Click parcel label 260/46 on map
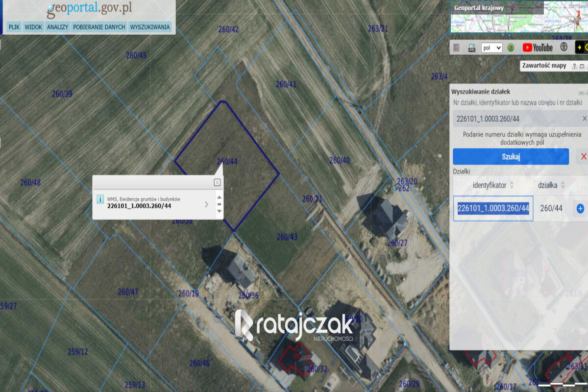 199,363
